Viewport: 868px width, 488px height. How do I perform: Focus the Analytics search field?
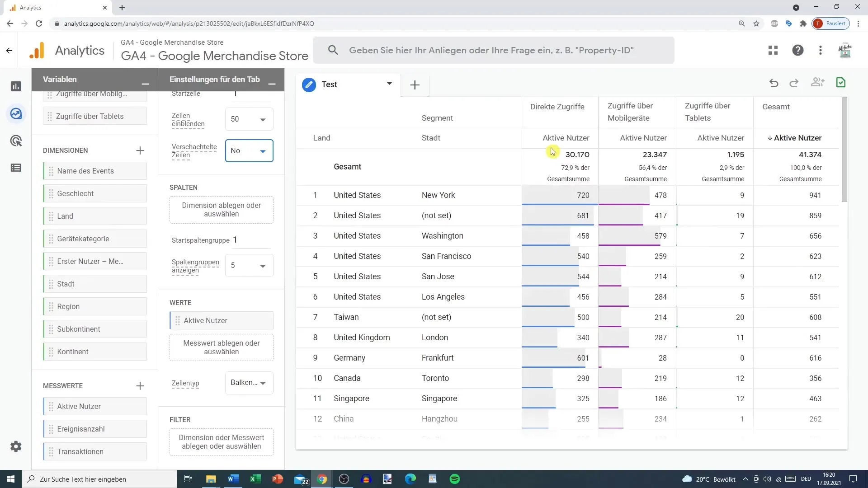click(494, 50)
